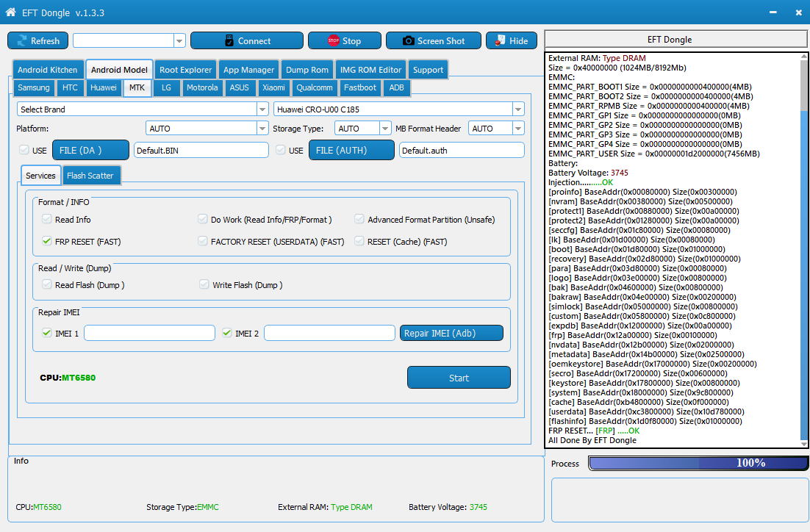Viewport: 810px width, 532px height.
Task: Click the Refresh button with arrows icon
Action: point(37,41)
